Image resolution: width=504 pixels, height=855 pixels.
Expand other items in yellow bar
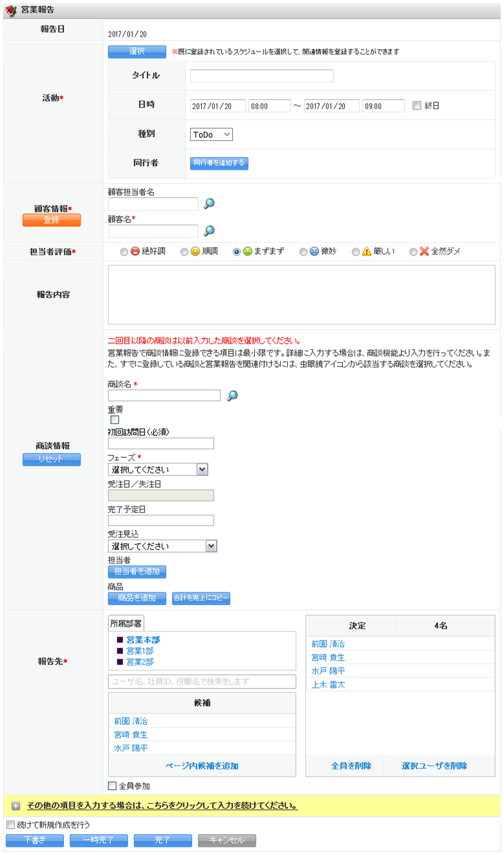(162, 806)
